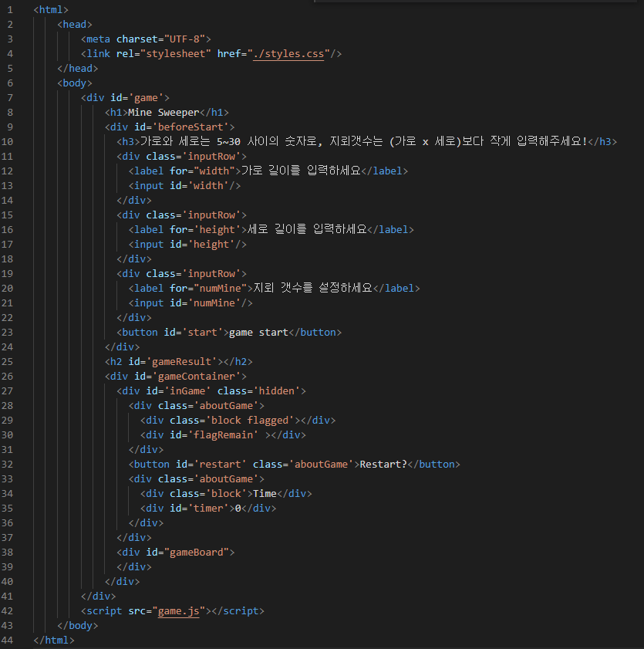Click the label text '세로 길이를 입력하세요'
Viewport: 644px width, 649px height.
pos(307,229)
